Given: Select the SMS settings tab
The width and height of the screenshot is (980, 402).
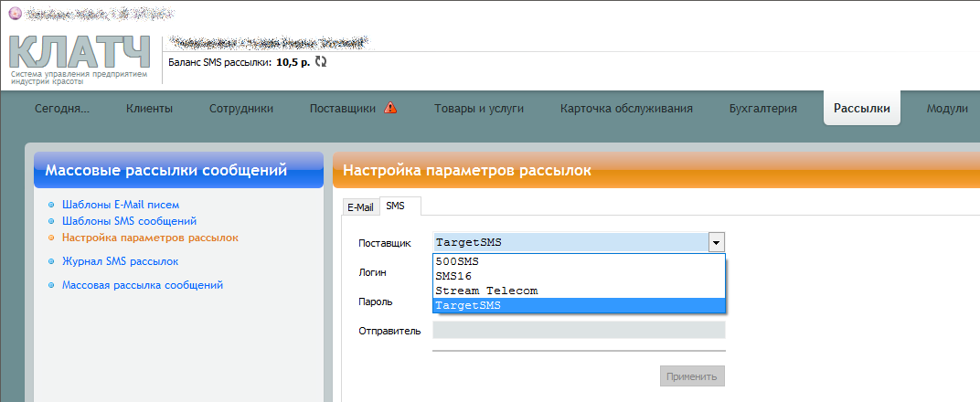Looking at the screenshot, I should click(400, 206).
